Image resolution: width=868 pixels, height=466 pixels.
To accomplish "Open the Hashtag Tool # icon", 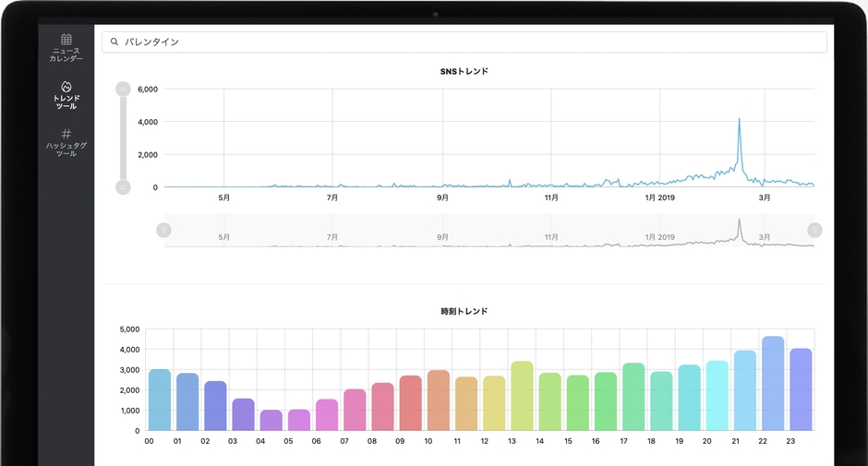I will pyautogui.click(x=66, y=134).
